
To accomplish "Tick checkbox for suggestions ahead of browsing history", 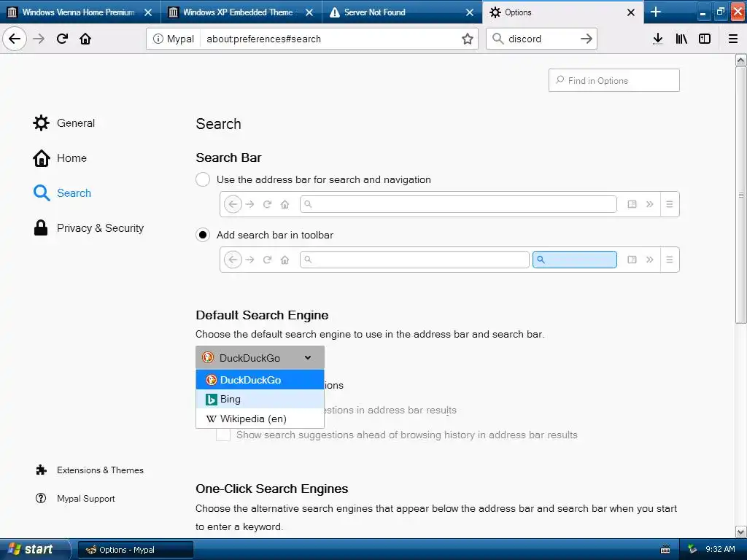I will point(223,435).
